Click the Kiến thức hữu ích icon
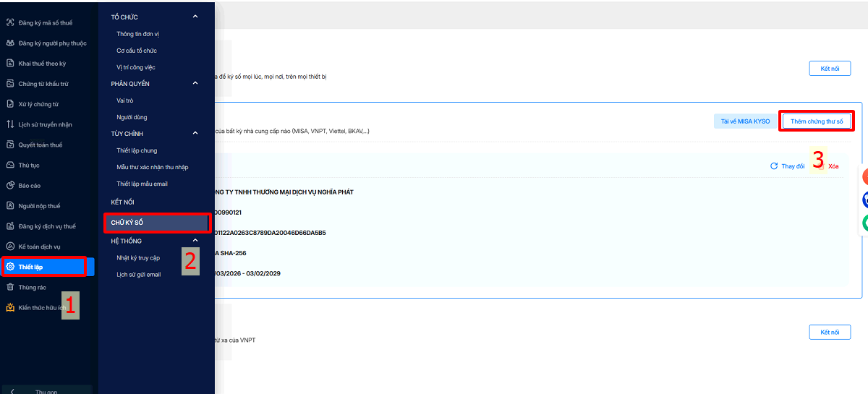The image size is (868, 394). pyautogui.click(x=10, y=307)
